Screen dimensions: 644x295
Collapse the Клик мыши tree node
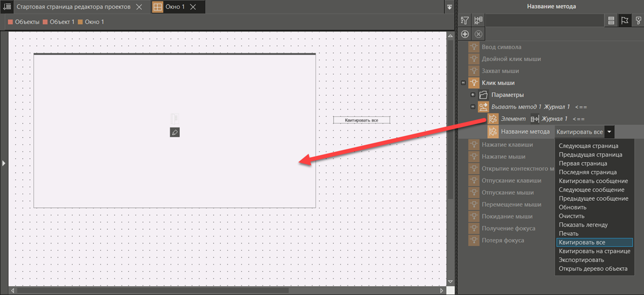(463, 83)
